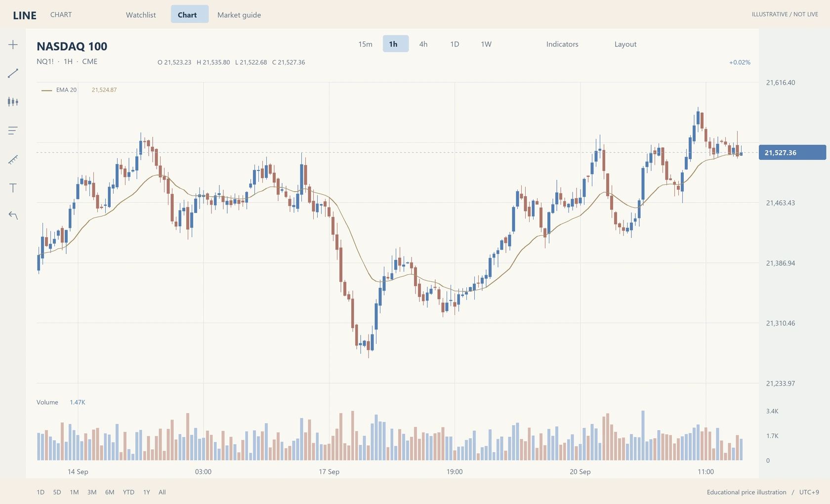The height and width of the screenshot is (504, 830).
Task: Click the 20 Sep time axis label
Action: tap(580, 471)
